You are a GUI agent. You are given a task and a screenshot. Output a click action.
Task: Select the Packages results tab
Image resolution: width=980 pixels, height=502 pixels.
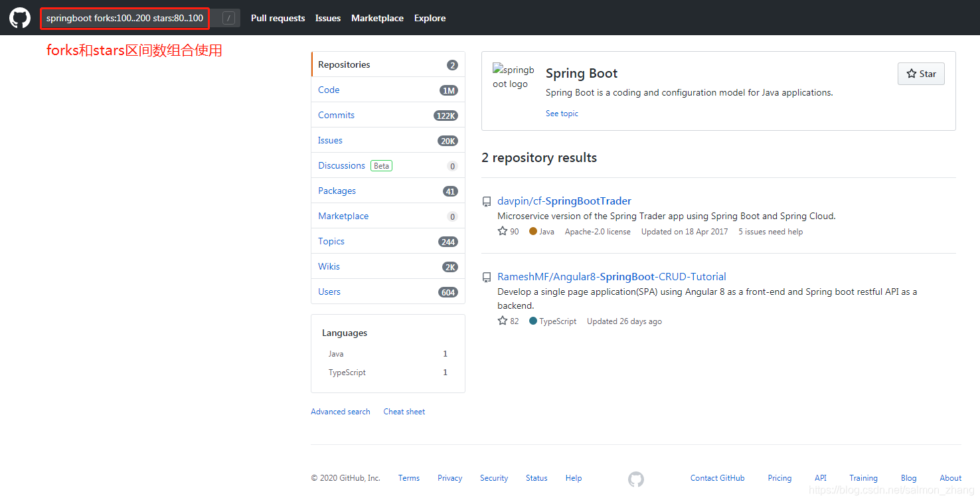[x=388, y=191]
